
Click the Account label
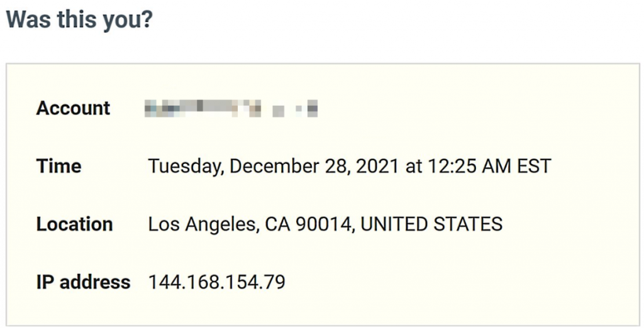click(73, 108)
